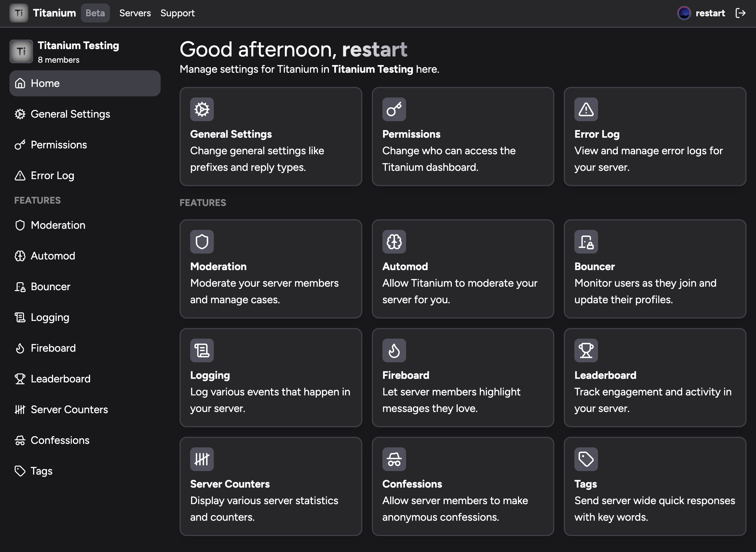Click the key icon on Permissions card
756x552 pixels.
(394, 109)
